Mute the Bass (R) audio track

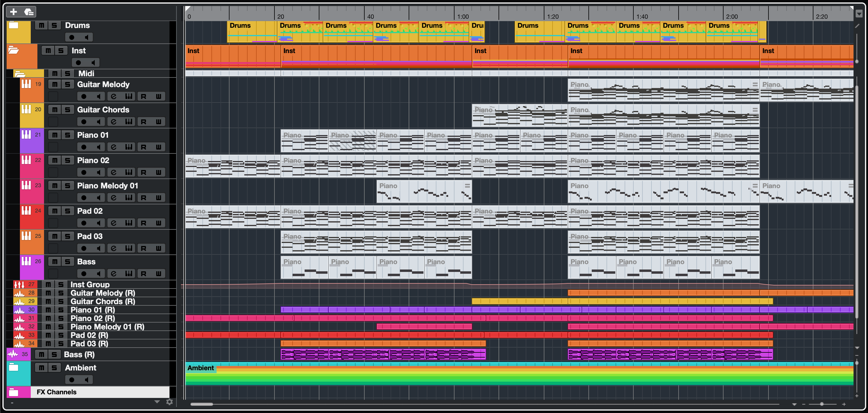click(x=41, y=355)
